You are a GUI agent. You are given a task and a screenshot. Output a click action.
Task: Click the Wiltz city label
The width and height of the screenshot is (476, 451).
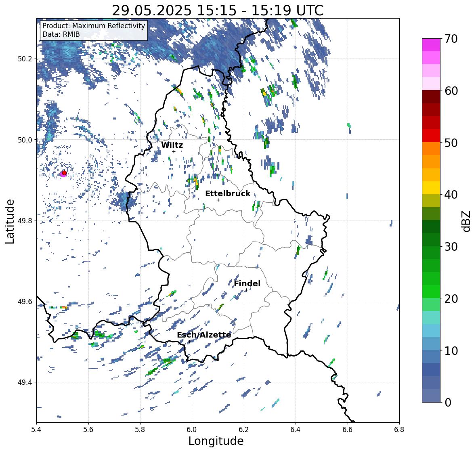click(x=172, y=145)
